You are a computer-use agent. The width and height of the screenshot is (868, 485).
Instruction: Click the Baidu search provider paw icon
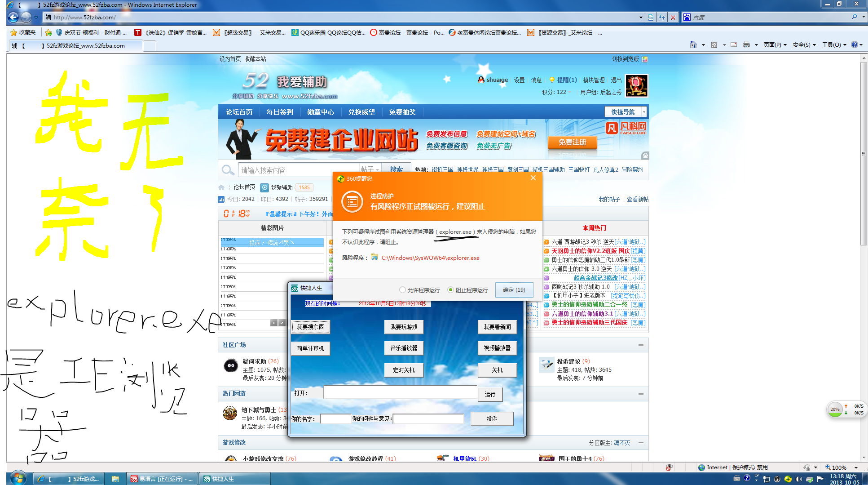click(x=687, y=17)
